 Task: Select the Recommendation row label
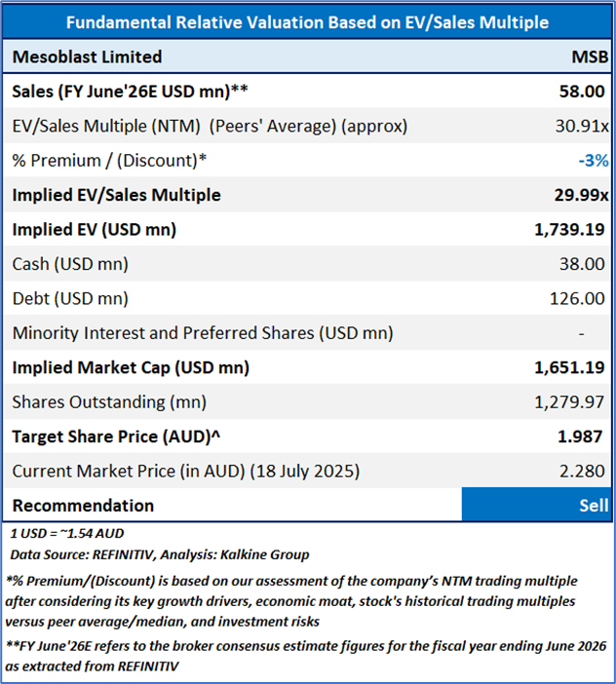point(83,505)
